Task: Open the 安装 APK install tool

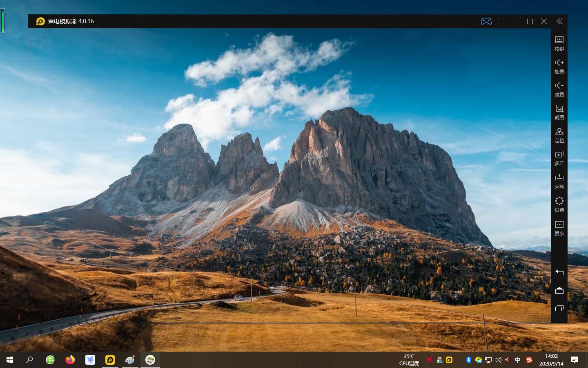Action: [559, 181]
